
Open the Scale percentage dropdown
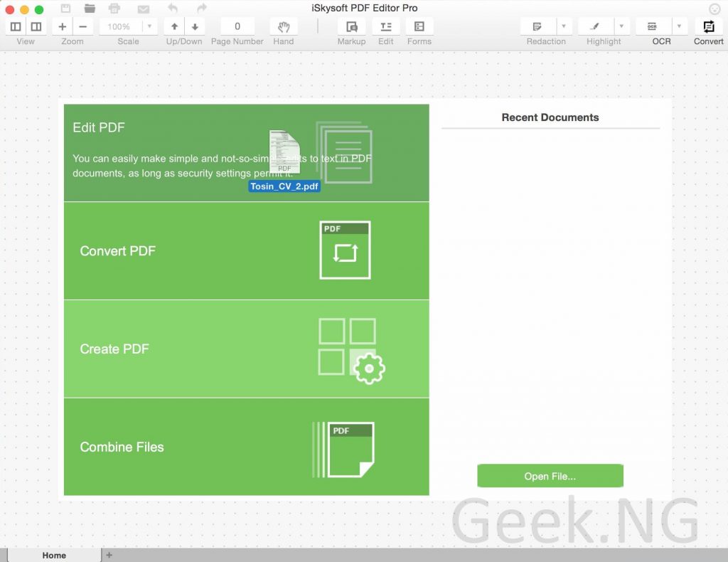[x=149, y=26]
